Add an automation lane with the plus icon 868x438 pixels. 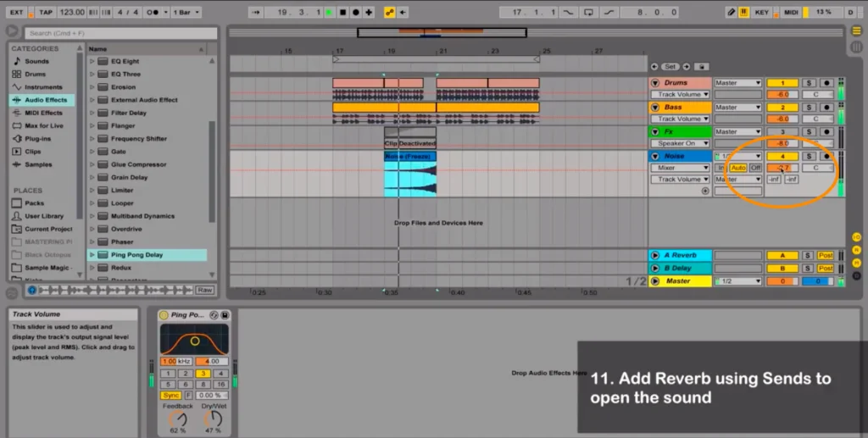tap(705, 191)
